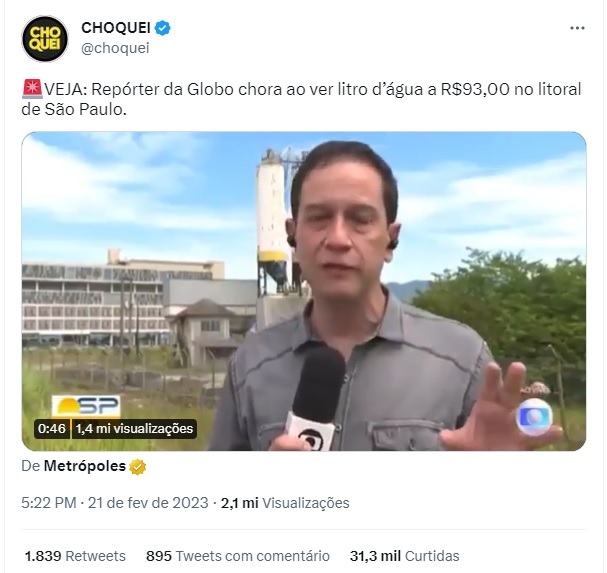The width and height of the screenshot is (607, 573).
Task: Open the three-dot more options menu
Action: tap(577, 28)
